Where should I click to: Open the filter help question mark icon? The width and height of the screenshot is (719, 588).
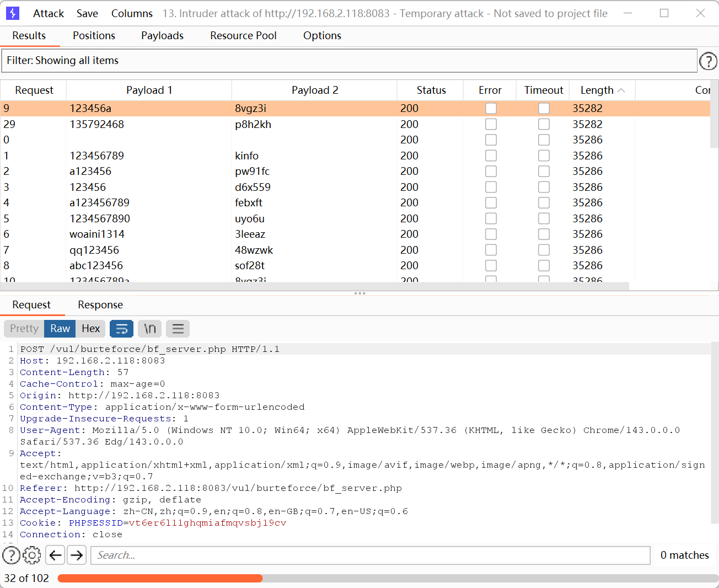pos(708,61)
